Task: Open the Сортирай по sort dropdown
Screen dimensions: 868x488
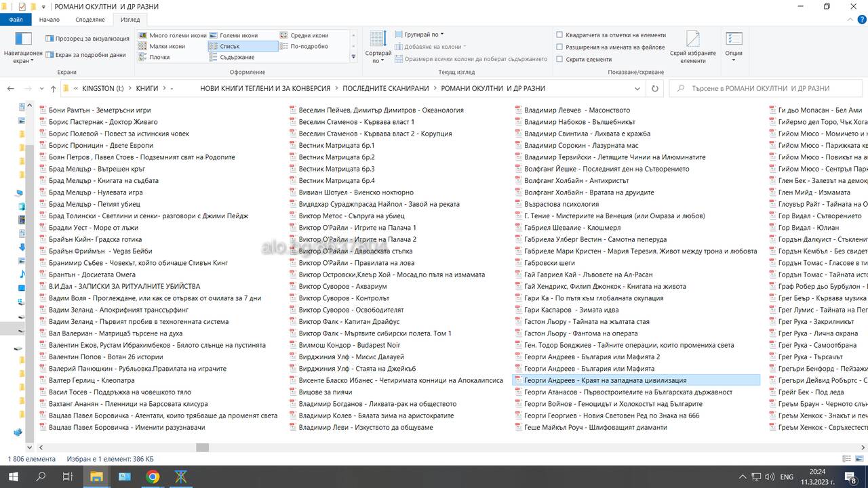Action: pos(378,47)
